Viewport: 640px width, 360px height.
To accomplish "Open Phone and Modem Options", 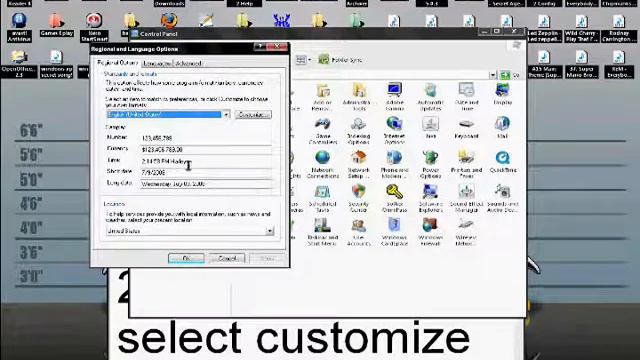I will coord(394,164).
